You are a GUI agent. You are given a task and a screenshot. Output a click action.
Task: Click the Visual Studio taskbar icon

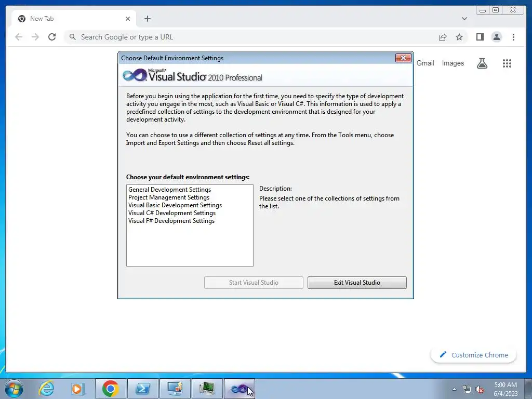239,389
